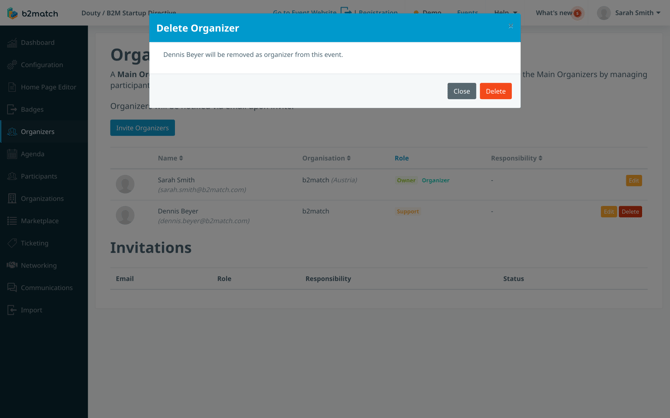Click the Dashboard icon in sidebar

[x=12, y=42]
